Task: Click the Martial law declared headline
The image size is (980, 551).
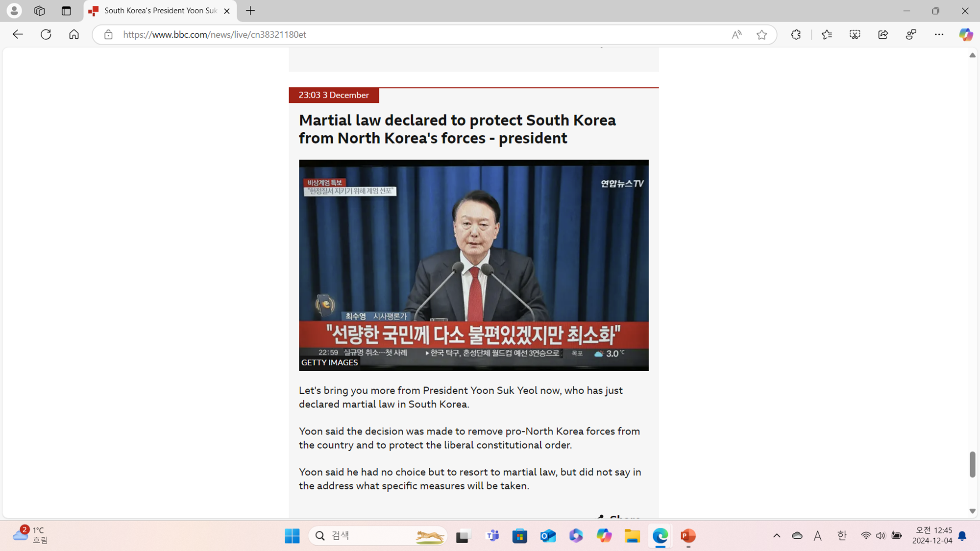Action: [457, 129]
